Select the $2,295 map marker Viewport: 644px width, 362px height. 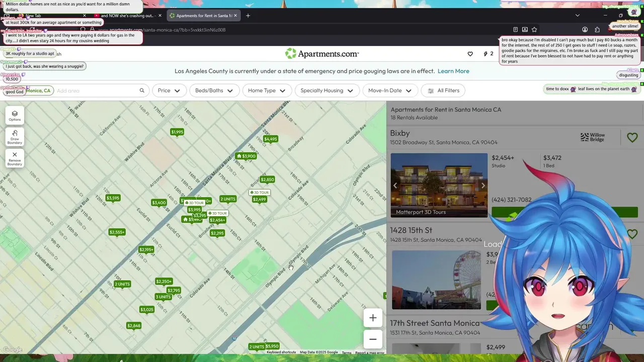[217, 233]
